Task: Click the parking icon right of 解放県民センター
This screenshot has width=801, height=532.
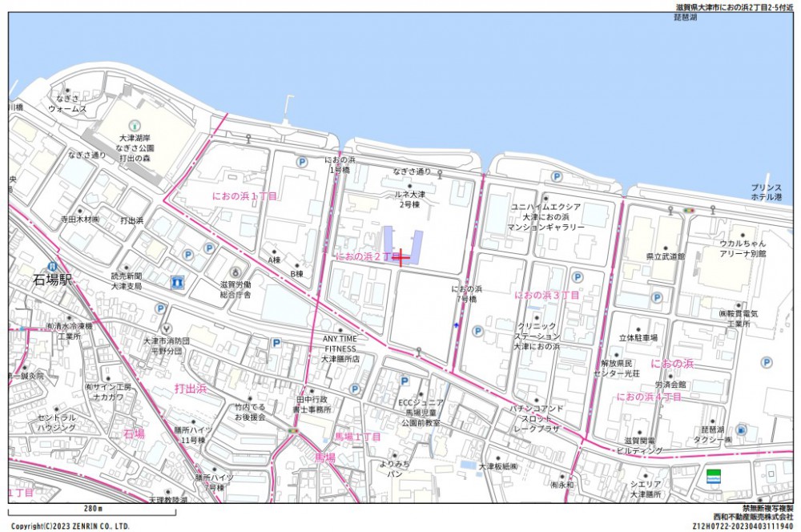Action: (767, 362)
